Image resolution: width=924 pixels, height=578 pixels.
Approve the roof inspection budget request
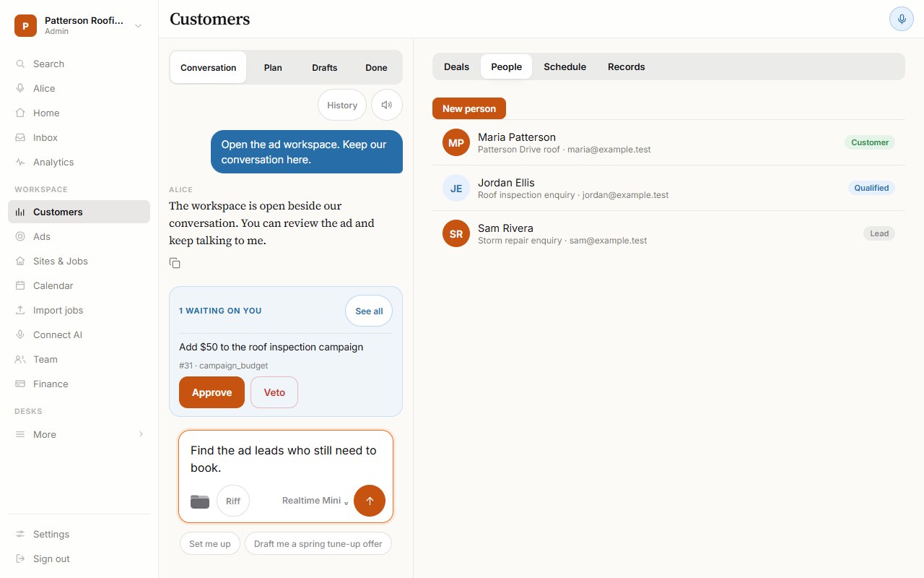click(x=212, y=392)
